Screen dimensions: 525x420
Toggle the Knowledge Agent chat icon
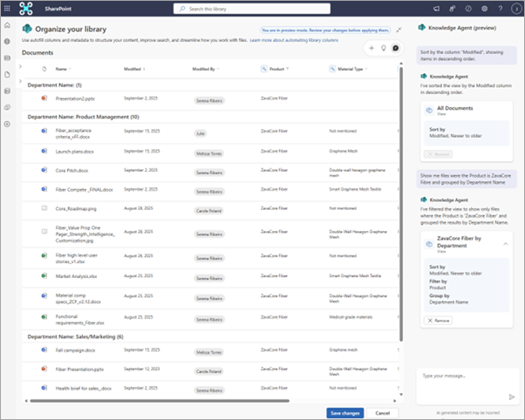tap(395, 48)
